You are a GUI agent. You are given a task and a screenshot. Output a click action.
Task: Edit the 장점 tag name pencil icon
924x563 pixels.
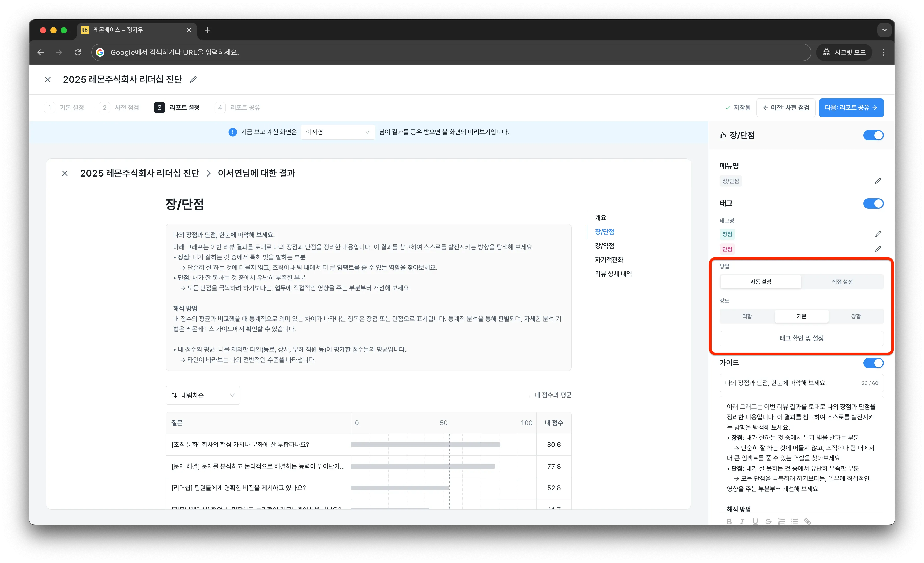click(878, 234)
